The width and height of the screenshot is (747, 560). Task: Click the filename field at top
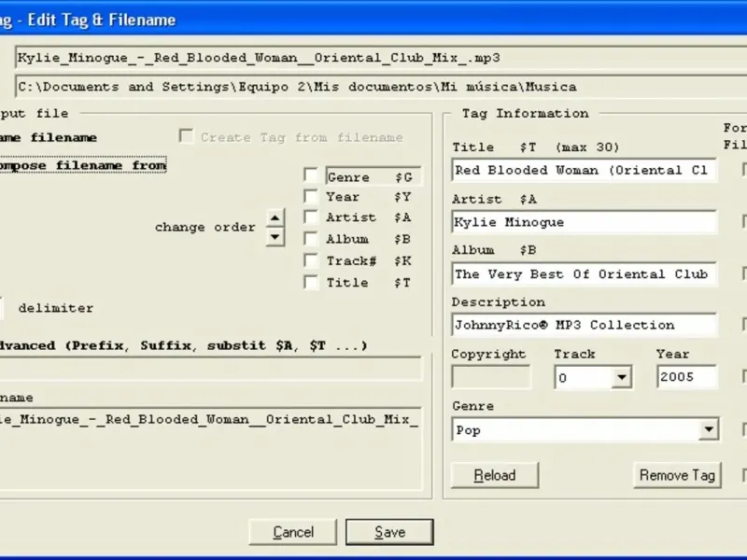381,58
